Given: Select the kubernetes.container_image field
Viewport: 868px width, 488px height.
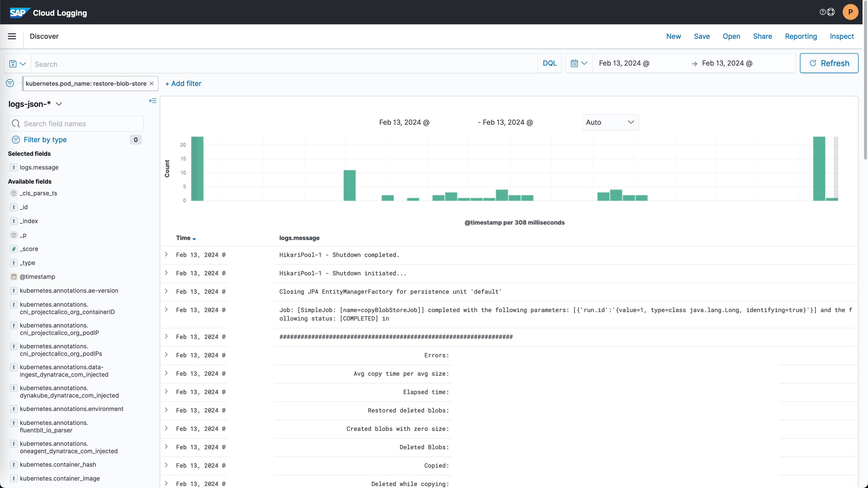Looking at the screenshot, I should point(60,478).
